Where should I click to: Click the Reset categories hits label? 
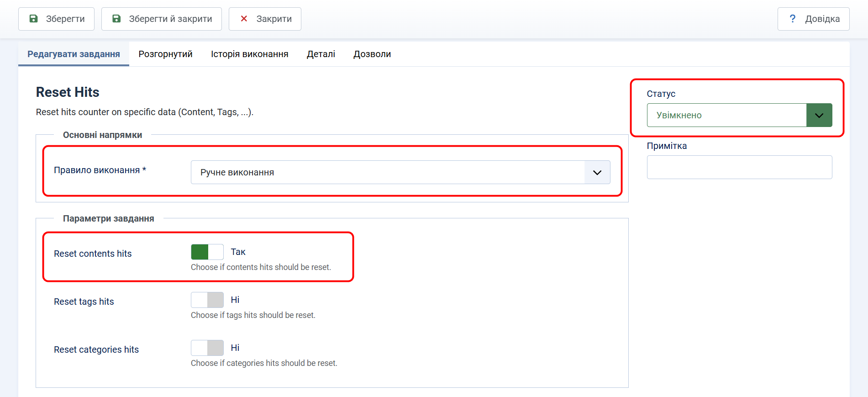[x=96, y=349]
